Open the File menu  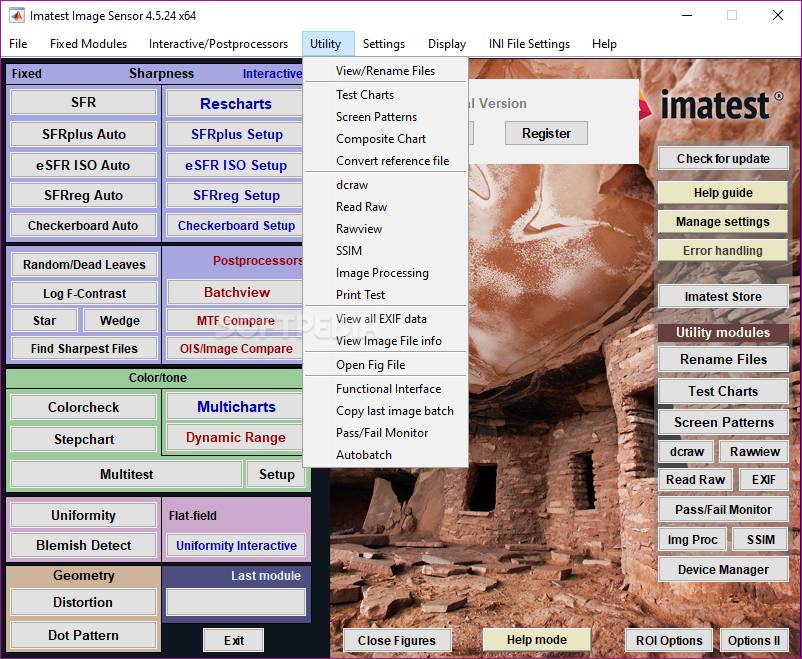(x=18, y=44)
